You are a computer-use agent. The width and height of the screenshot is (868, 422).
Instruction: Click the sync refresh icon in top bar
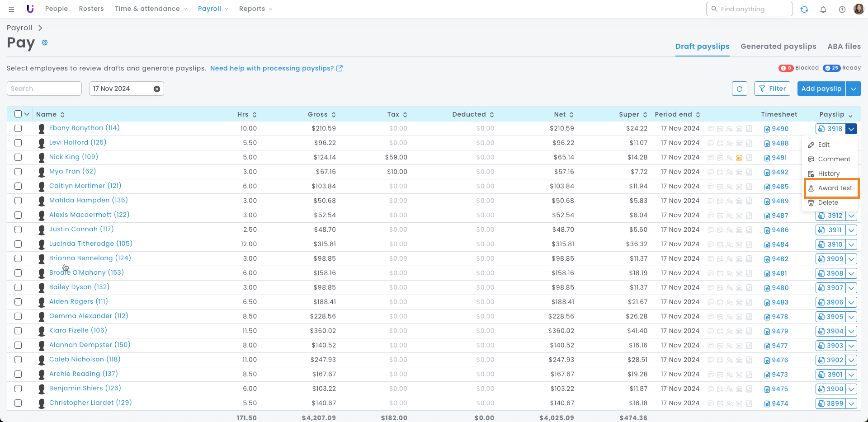[804, 9]
